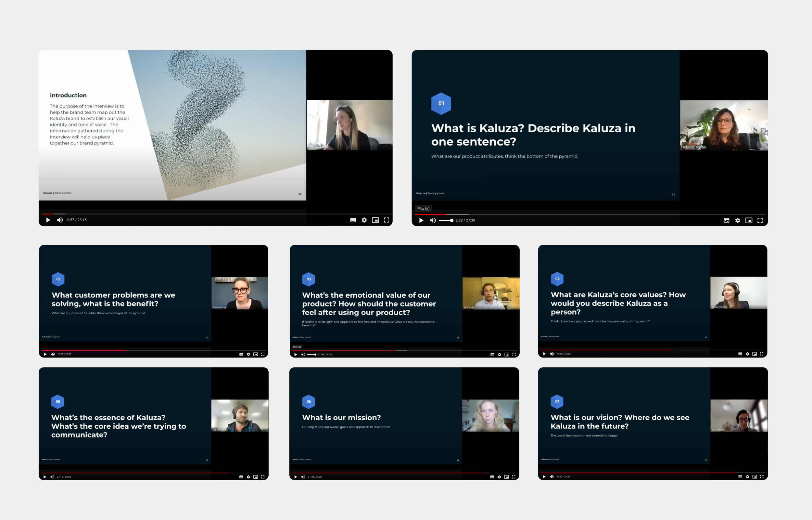Toggle captions on video 03
812x520 pixels.
pyautogui.click(x=492, y=355)
